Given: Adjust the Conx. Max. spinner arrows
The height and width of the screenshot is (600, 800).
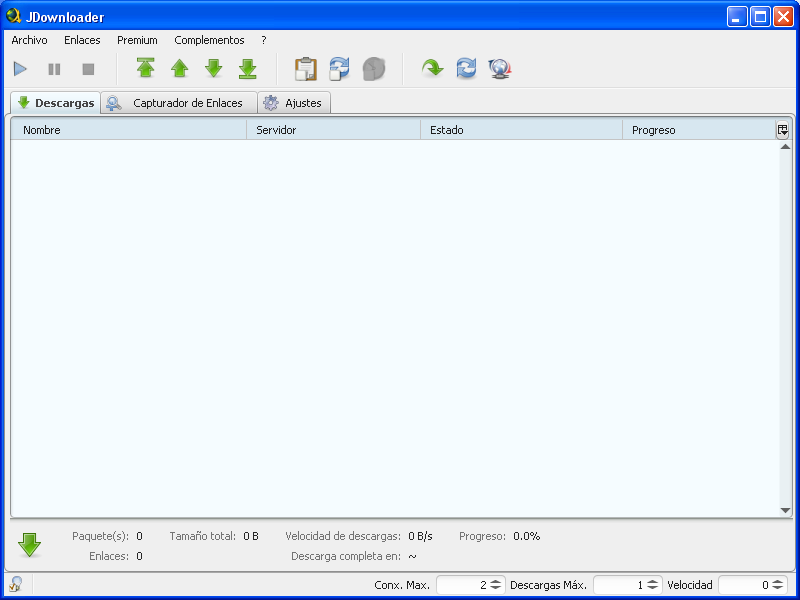Looking at the screenshot, I should [x=495, y=585].
